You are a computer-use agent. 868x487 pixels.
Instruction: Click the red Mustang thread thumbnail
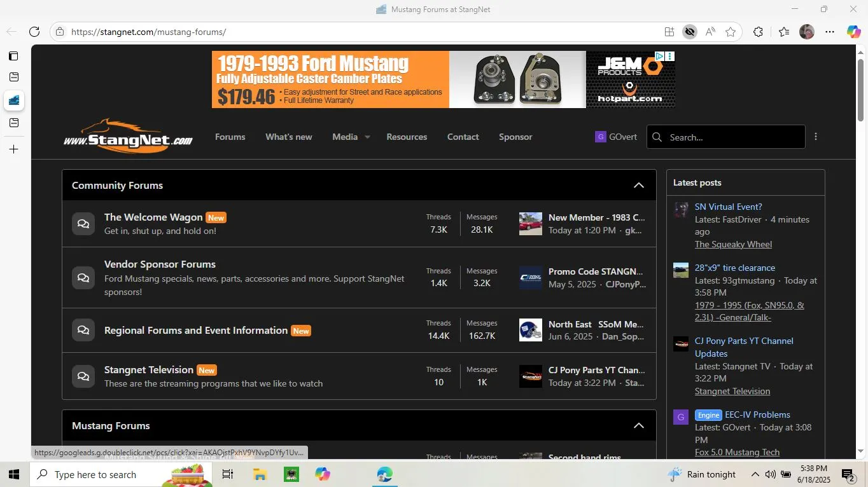531,224
